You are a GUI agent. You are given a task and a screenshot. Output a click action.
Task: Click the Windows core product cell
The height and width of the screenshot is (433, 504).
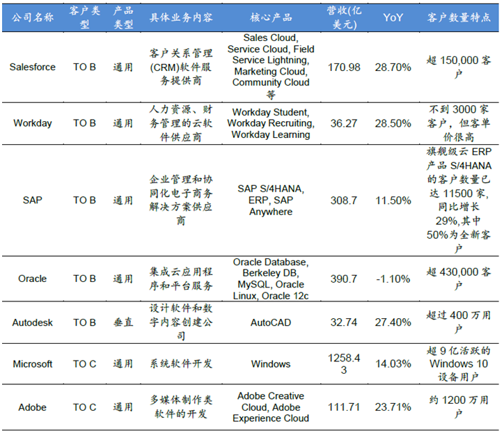click(271, 364)
